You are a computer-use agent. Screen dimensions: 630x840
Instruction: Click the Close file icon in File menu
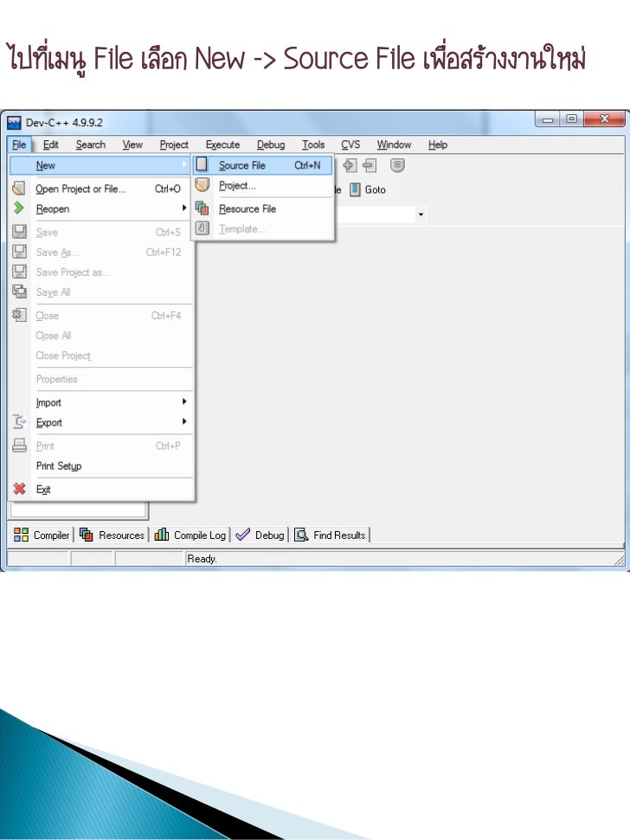tap(19, 315)
